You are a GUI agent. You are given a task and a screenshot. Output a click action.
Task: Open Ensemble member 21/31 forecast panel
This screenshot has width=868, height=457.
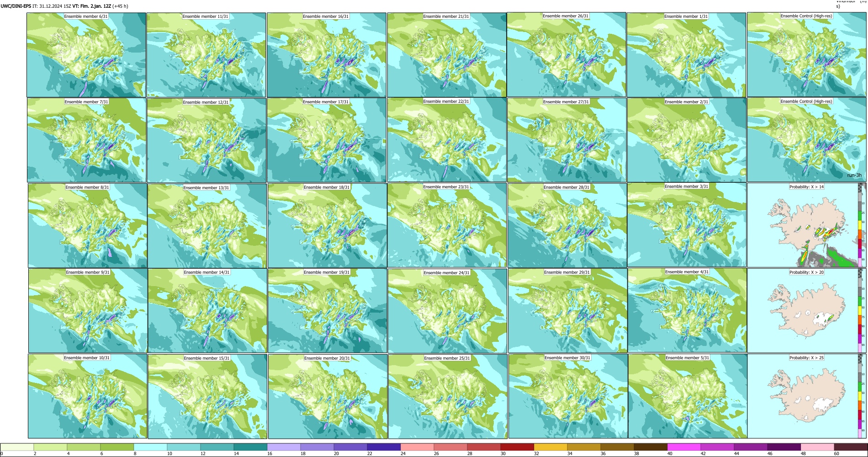(447, 55)
